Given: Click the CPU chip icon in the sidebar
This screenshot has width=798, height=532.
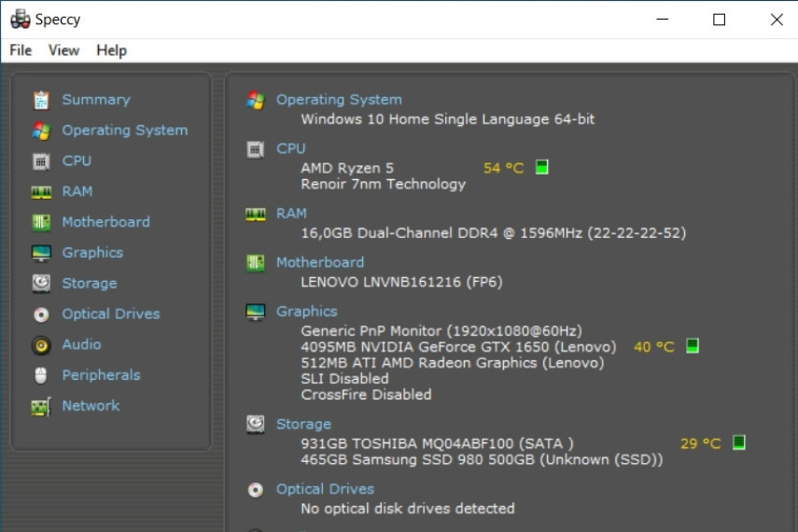Looking at the screenshot, I should click(x=41, y=161).
